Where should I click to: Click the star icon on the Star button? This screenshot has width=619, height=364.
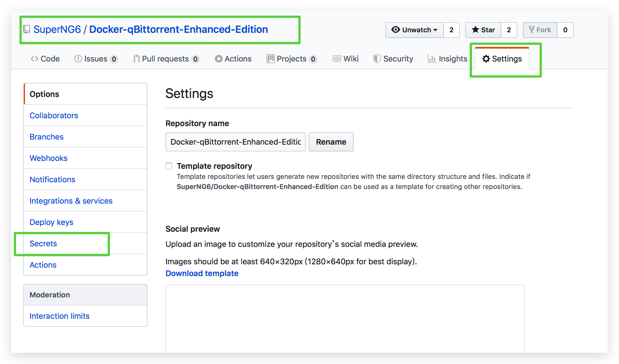point(475,29)
